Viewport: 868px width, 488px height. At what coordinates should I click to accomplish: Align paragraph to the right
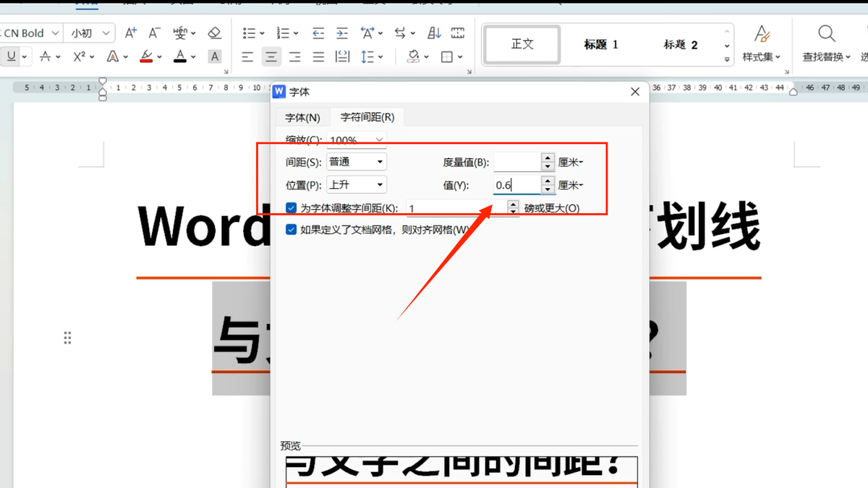[x=295, y=56]
